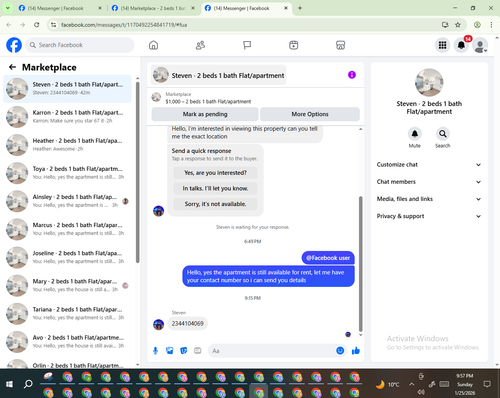Open the taskbar clock showing 9:57 PM

point(465,384)
